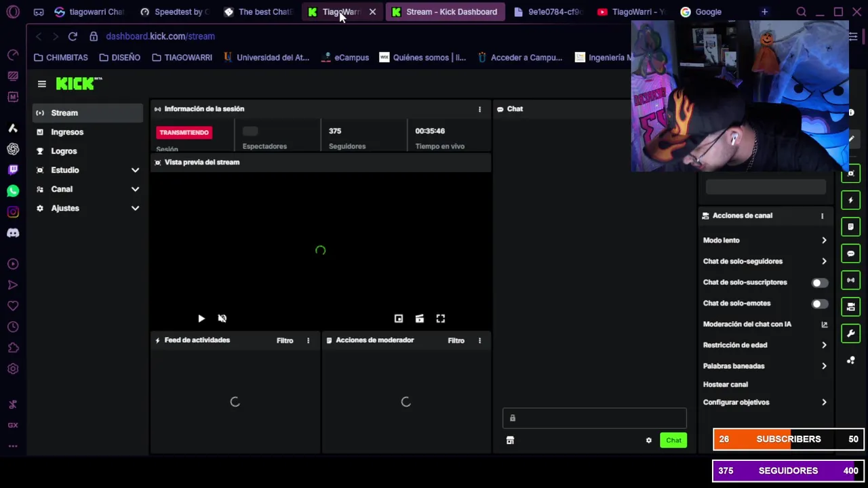Image resolution: width=868 pixels, height=488 pixels.
Task: Click the GX icon in sidebar
Action: [x=13, y=425]
